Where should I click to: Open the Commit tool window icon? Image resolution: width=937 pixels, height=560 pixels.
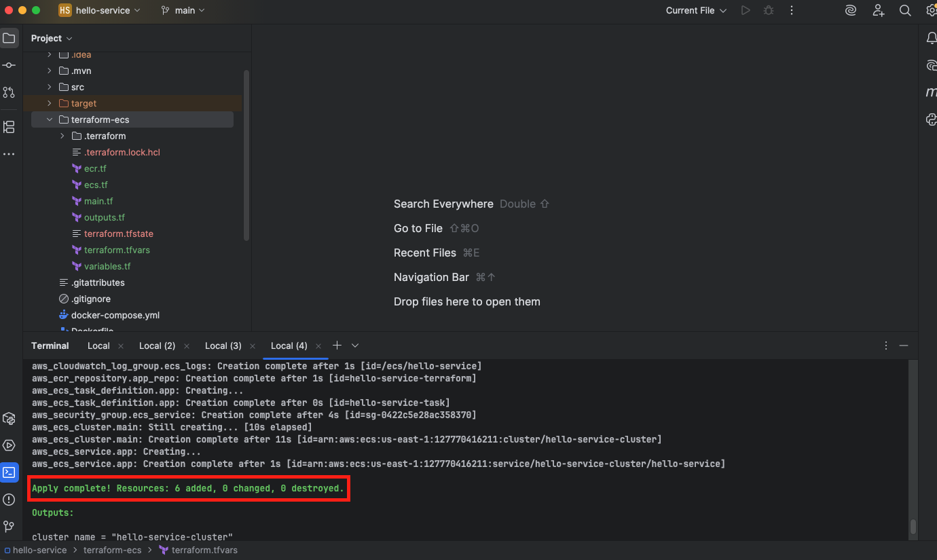click(9, 65)
